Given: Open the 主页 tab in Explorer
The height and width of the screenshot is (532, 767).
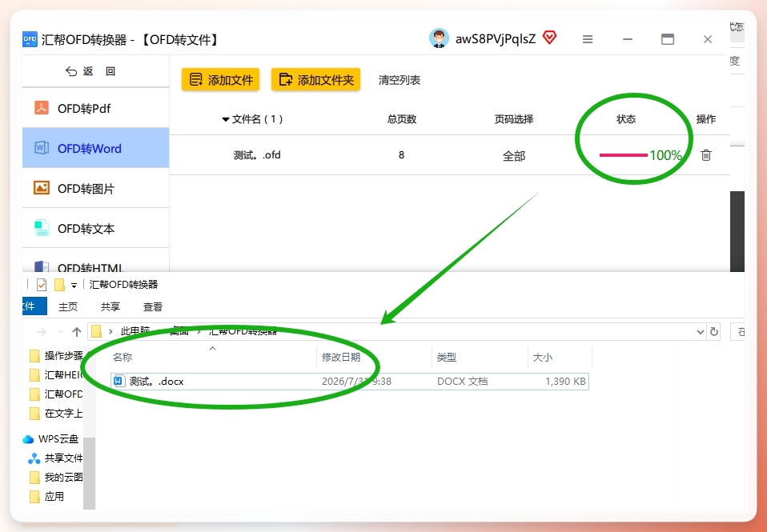Looking at the screenshot, I should 68,306.
